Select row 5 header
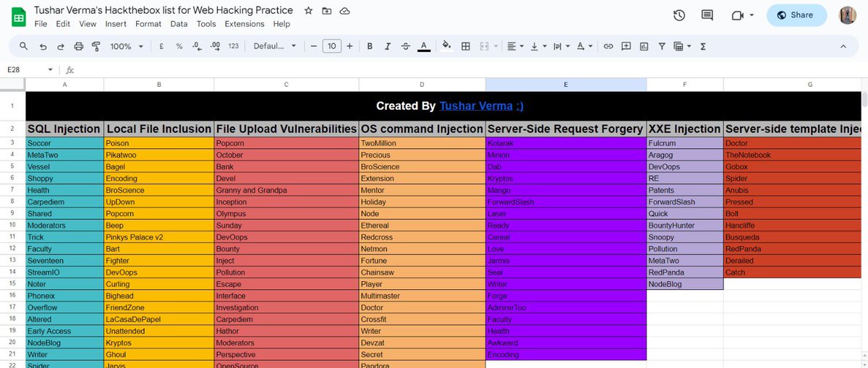This screenshot has width=868, height=368. click(x=13, y=166)
